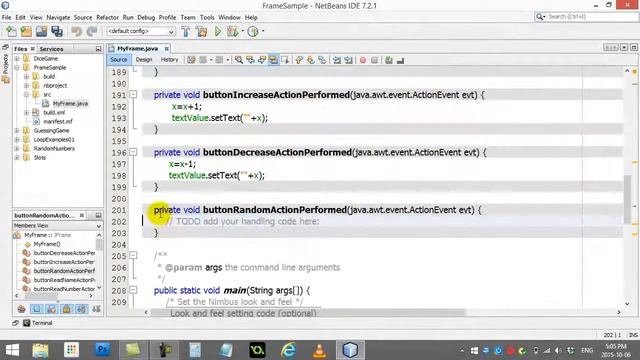The height and width of the screenshot is (360, 640).
Task: Run the project with green play icon
Action: (x=218, y=31)
